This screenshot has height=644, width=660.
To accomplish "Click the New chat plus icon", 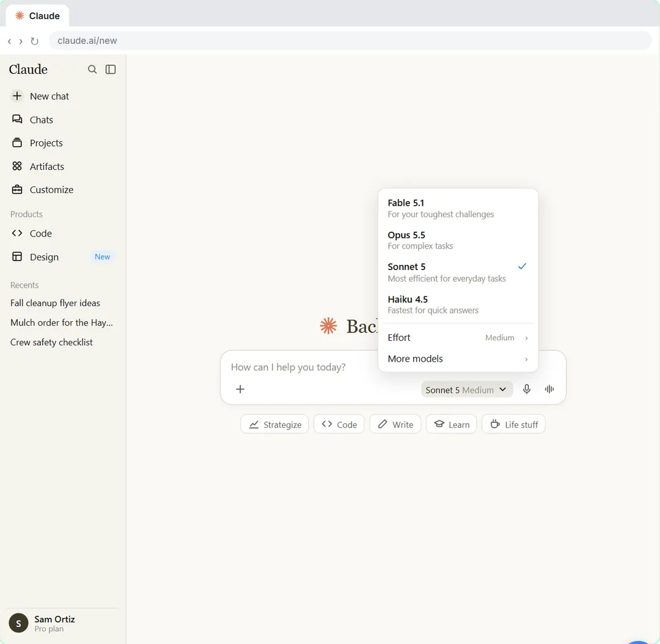I will (x=17, y=96).
